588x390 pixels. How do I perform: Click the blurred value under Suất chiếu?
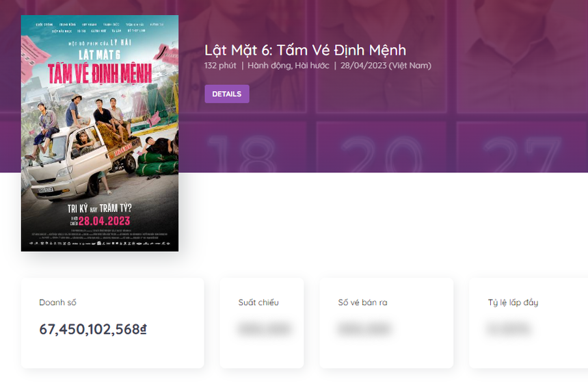click(265, 329)
